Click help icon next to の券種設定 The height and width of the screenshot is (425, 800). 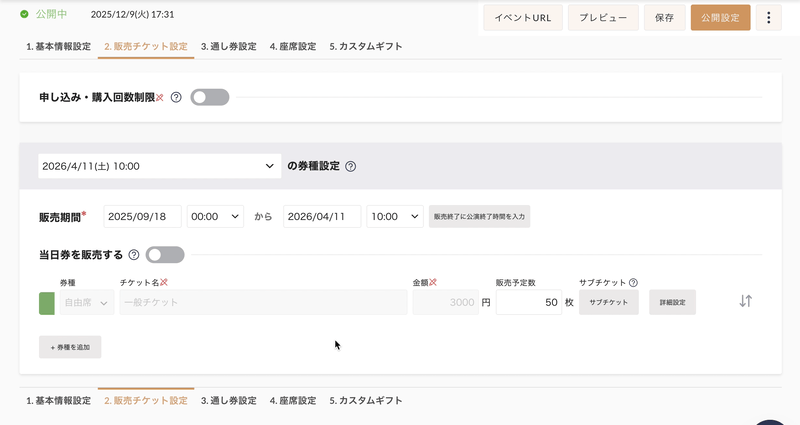click(350, 166)
